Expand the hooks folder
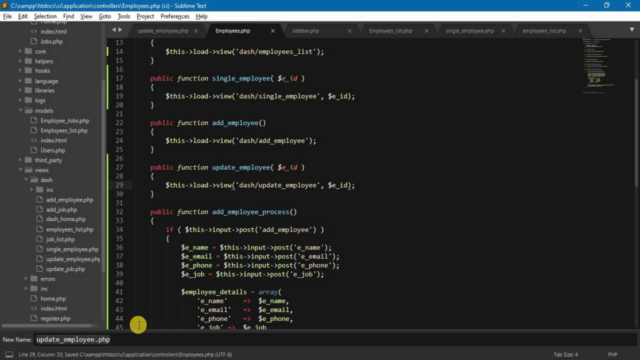The height and width of the screenshot is (360, 640). click(20, 71)
